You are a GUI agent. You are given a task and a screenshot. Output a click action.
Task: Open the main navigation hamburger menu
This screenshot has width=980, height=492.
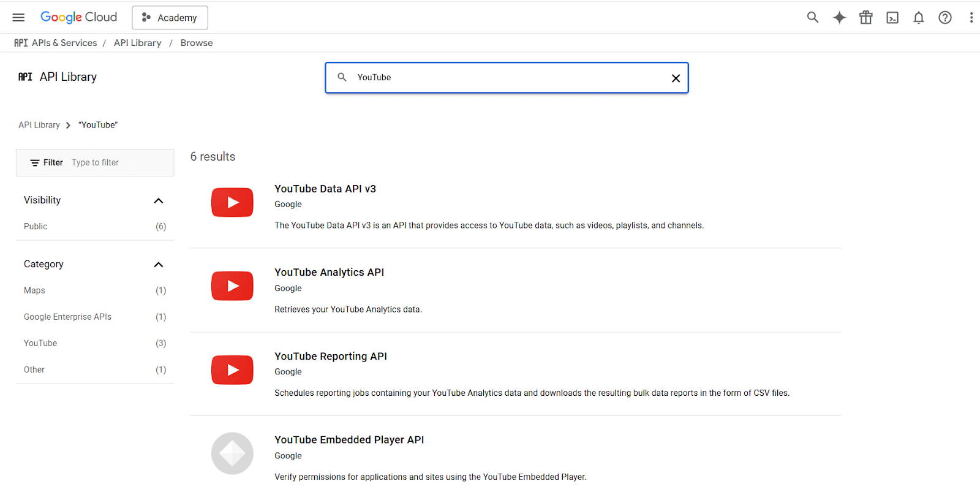(x=18, y=17)
